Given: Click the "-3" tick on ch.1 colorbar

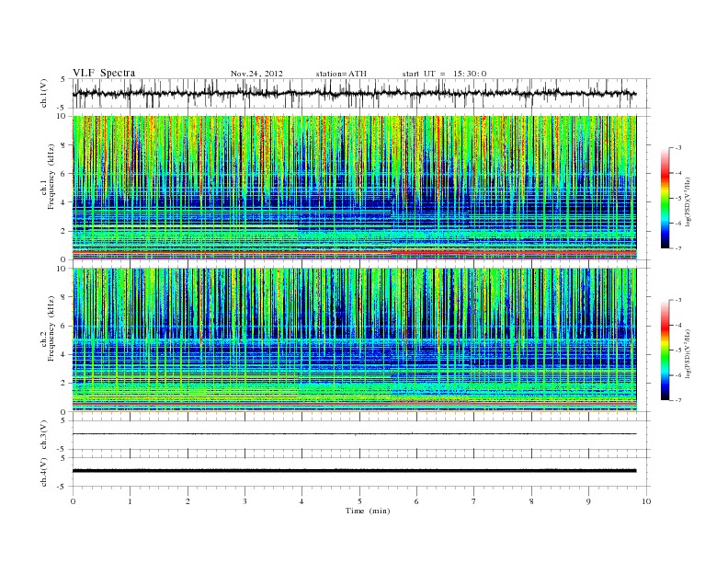Looking at the screenshot, I should 677,148.
